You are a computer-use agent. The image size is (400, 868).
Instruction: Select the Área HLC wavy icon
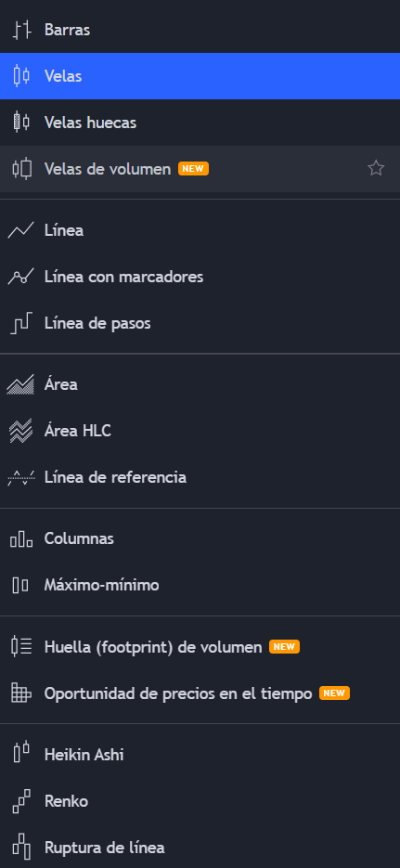pos(21,431)
